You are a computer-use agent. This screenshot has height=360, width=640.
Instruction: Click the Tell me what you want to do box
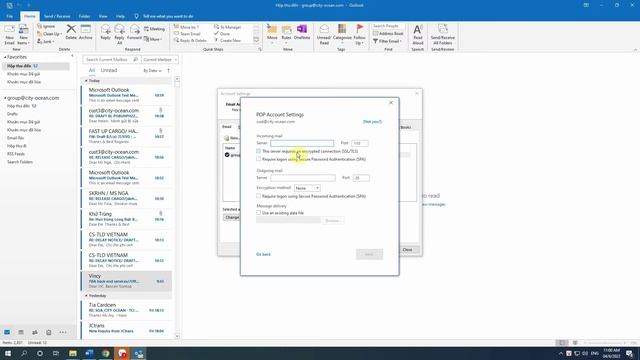168,16
